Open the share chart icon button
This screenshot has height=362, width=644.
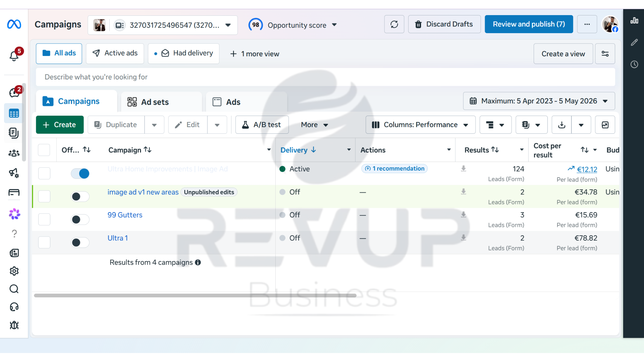pos(605,125)
